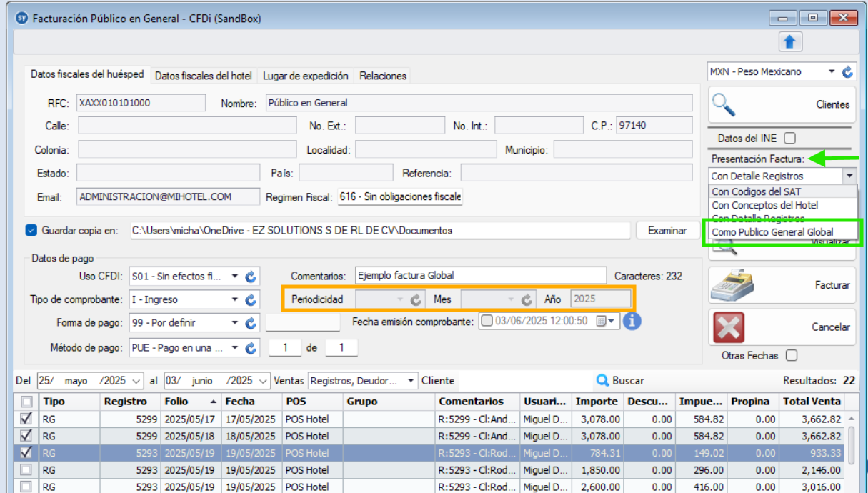Uncheck the row with folio 2025/05/18
868x493 pixels.
pyautogui.click(x=26, y=436)
